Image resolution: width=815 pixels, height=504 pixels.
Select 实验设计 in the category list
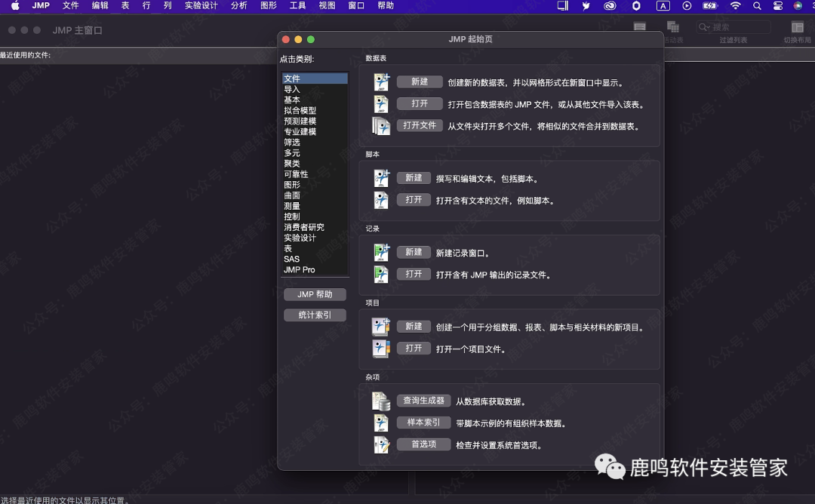click(x=315, y=238)
